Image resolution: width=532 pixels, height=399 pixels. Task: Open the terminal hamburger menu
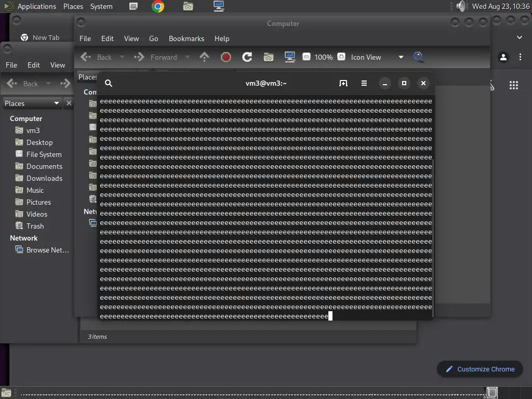click(x=364, y=83)
